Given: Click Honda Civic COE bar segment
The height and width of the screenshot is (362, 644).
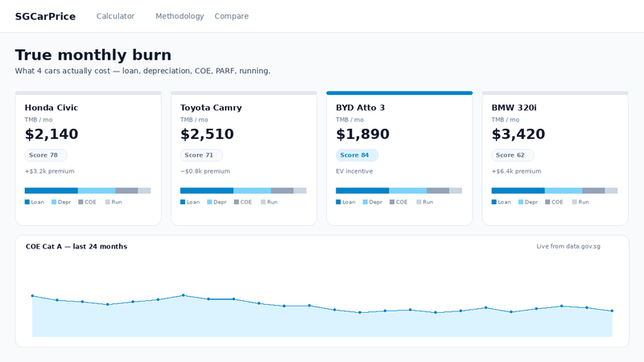Looking at the screenshot, I should point(126,191).
